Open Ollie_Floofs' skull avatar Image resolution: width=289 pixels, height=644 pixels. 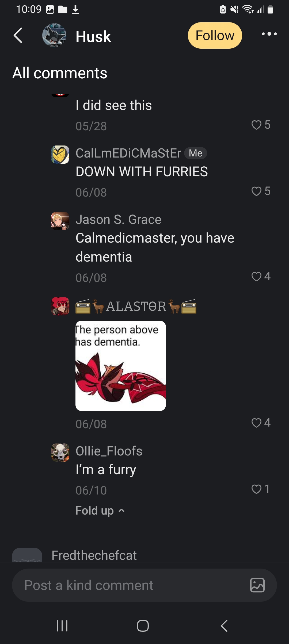pyautogui.click(x=60, y=453)
